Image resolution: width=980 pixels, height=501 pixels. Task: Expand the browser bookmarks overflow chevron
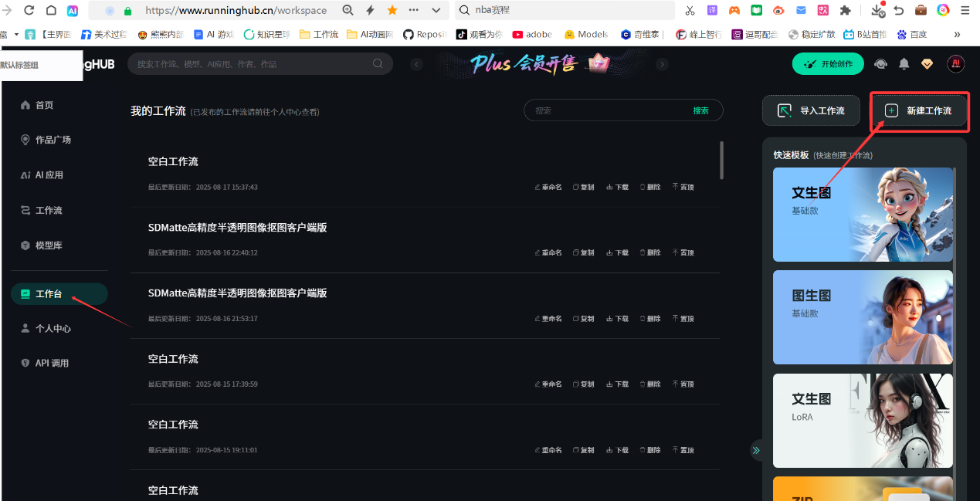pyautogui.click(x=958, y=34)
